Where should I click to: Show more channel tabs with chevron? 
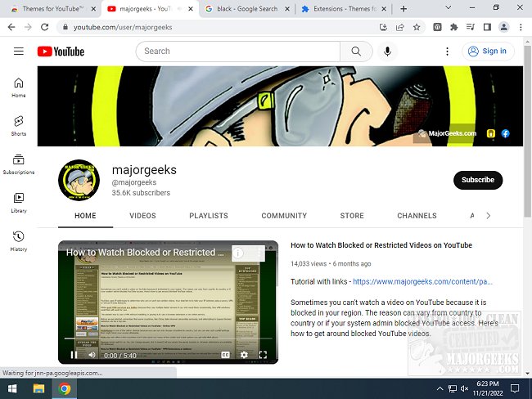(x=489, y=216)
